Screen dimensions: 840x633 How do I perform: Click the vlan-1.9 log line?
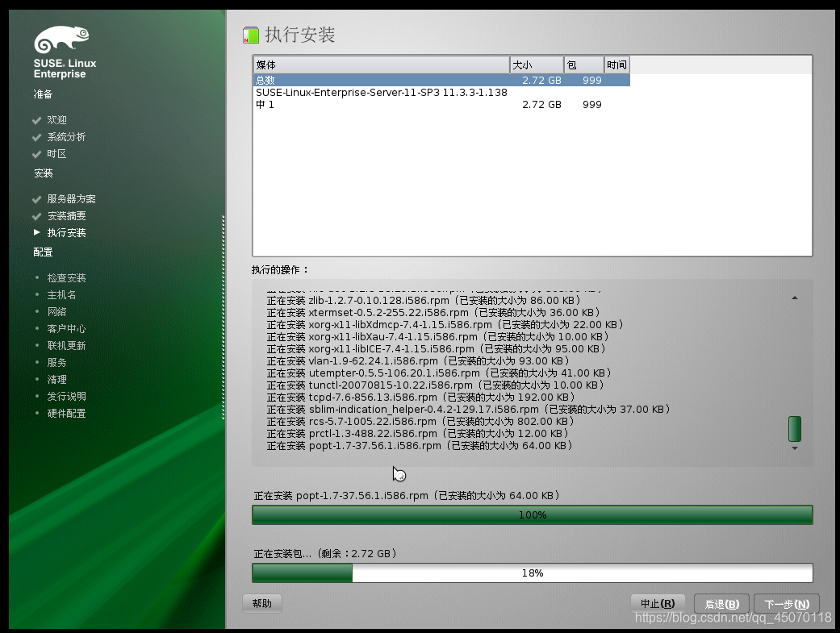419,361
